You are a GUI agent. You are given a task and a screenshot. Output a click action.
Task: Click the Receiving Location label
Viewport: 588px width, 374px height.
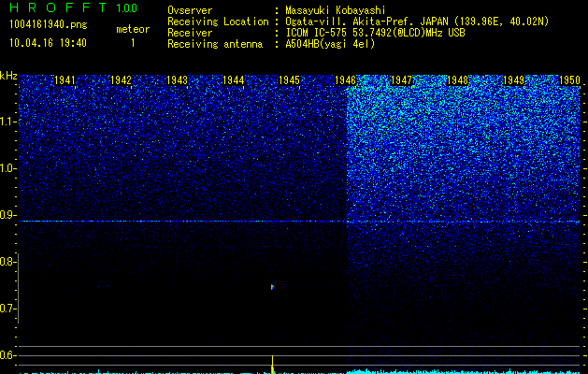pyautogui.click(x=218, y=22)
